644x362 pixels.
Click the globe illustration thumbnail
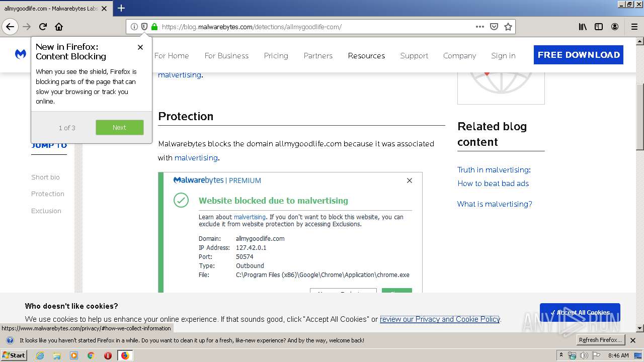tap(501, 88)
